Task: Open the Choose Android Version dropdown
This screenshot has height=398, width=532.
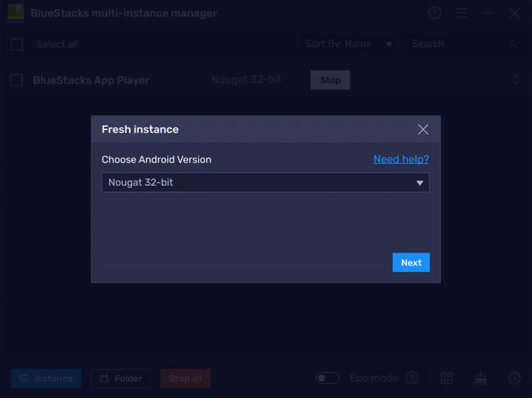Action: (x=265, y=181)
